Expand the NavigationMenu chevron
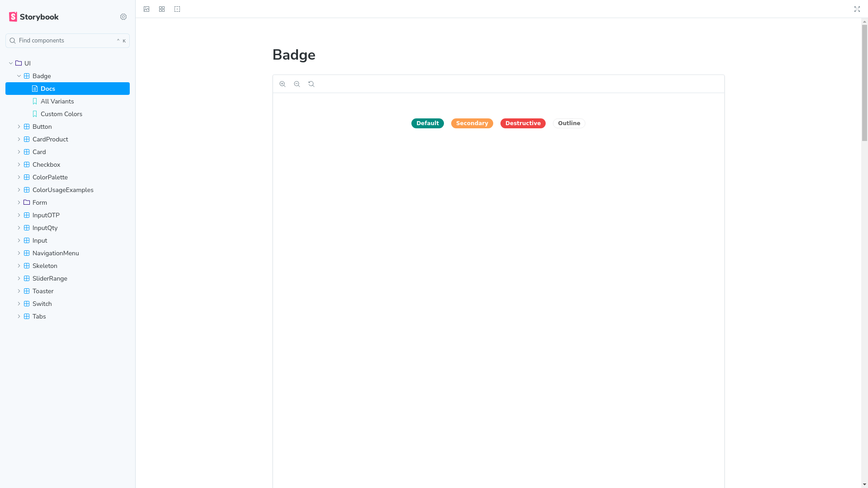This screenshot has width=868, height=488. 19,253
